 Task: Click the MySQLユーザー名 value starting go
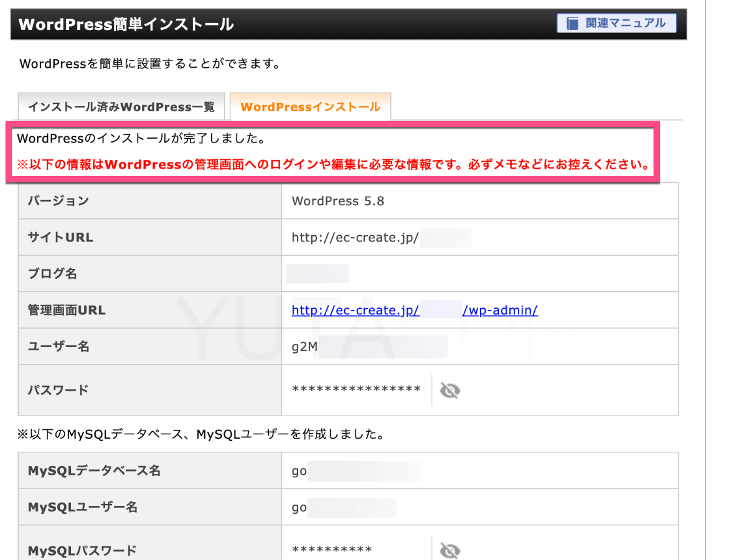299,507
